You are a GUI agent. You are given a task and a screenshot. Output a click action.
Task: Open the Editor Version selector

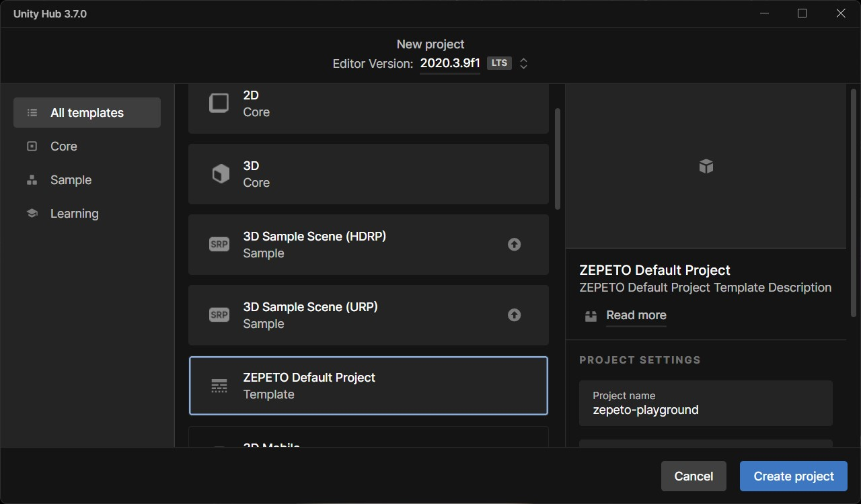[x=450, y=63]
